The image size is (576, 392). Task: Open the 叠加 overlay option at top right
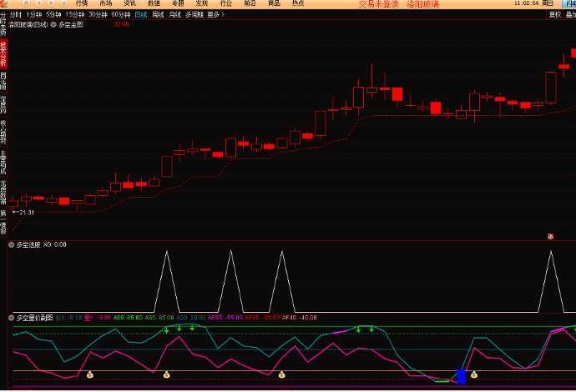(570, 15)
